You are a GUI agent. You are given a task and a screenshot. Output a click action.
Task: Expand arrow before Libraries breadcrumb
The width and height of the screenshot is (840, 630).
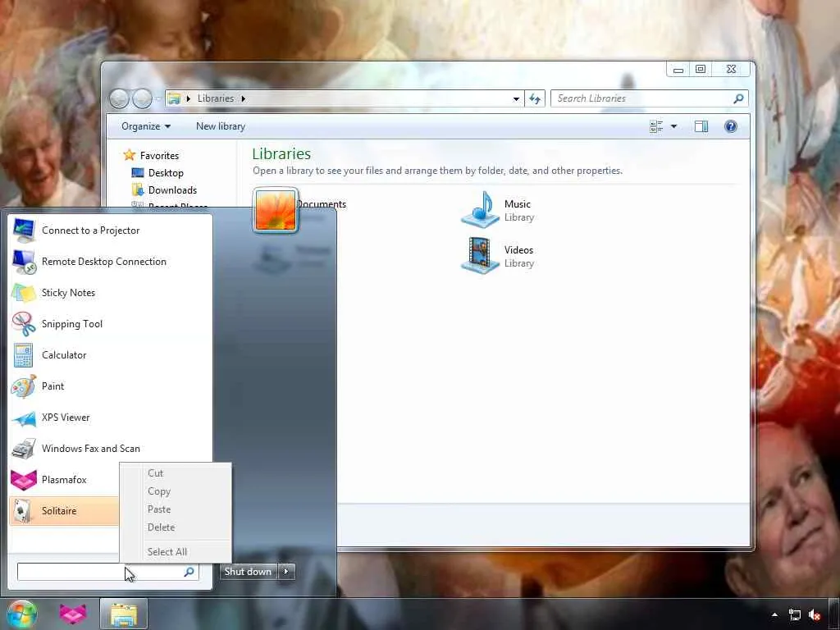189,98
